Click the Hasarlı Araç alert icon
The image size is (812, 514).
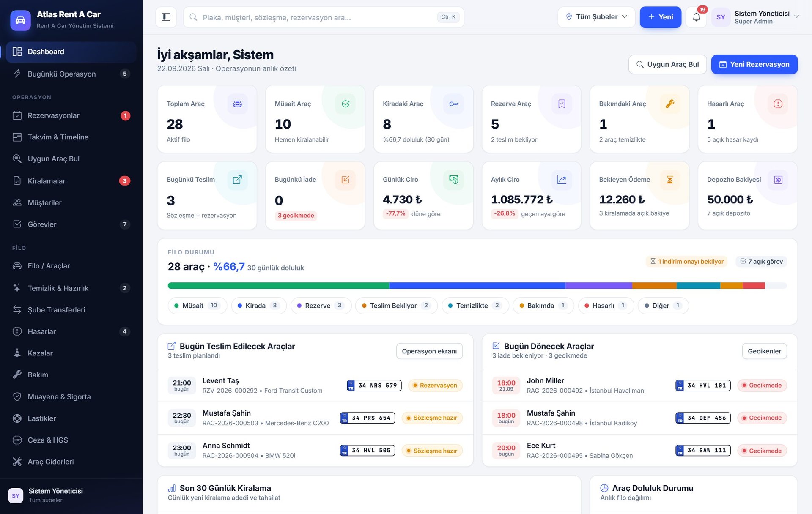(778, 104)
